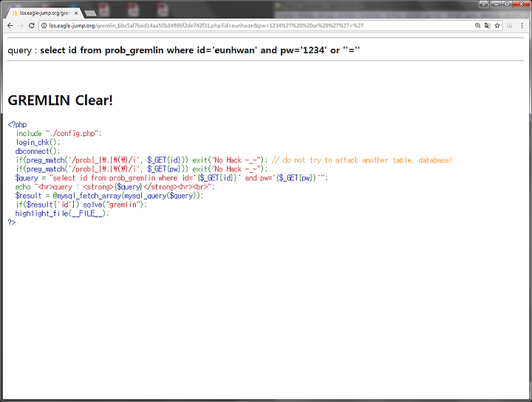Minimize the Chrome window
The height and width of the screenshot is (402, 532).
[x=495, y=4]
